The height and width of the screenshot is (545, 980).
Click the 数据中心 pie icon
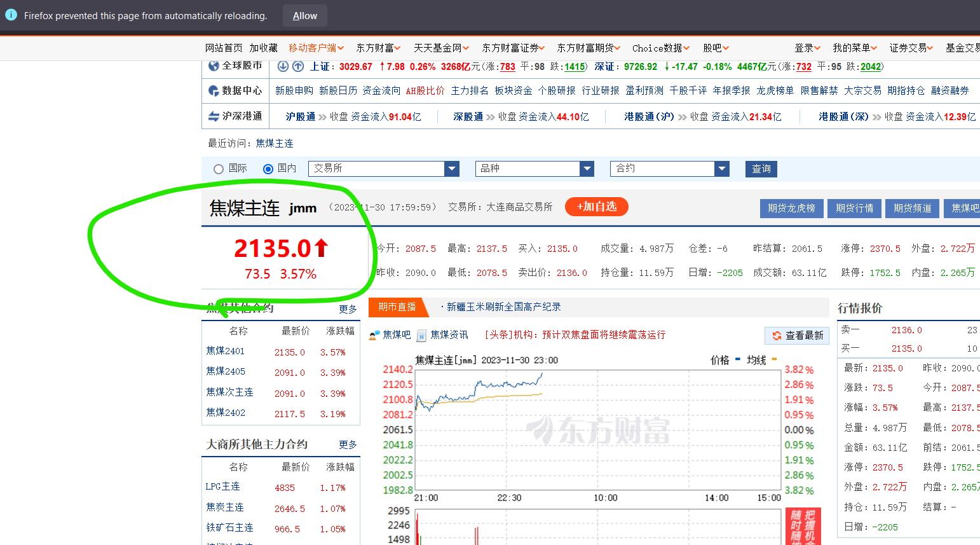[x=214, y=91]
